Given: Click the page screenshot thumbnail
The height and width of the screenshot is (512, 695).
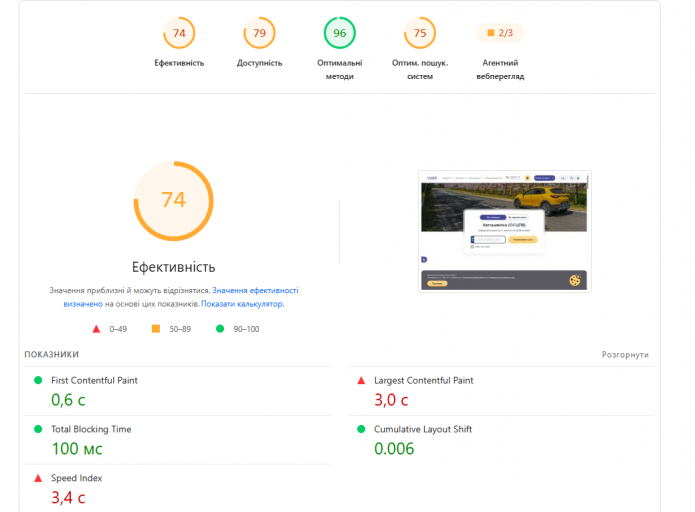Looking at the screenshot, I should point(505,231).
